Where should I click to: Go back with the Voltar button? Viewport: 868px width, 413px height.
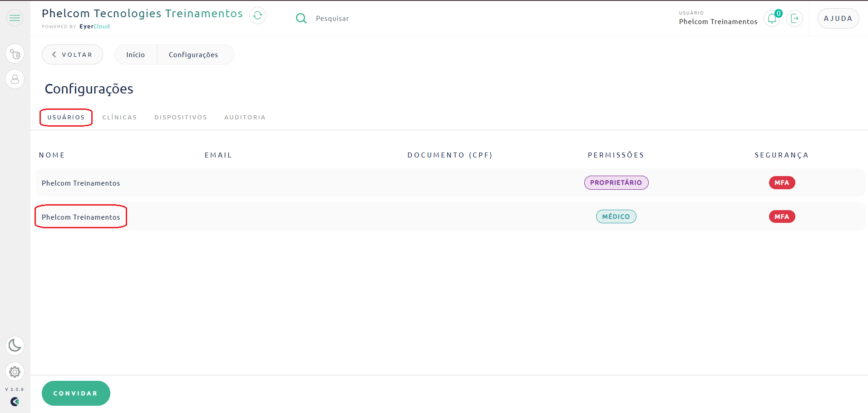click(72, 55)
